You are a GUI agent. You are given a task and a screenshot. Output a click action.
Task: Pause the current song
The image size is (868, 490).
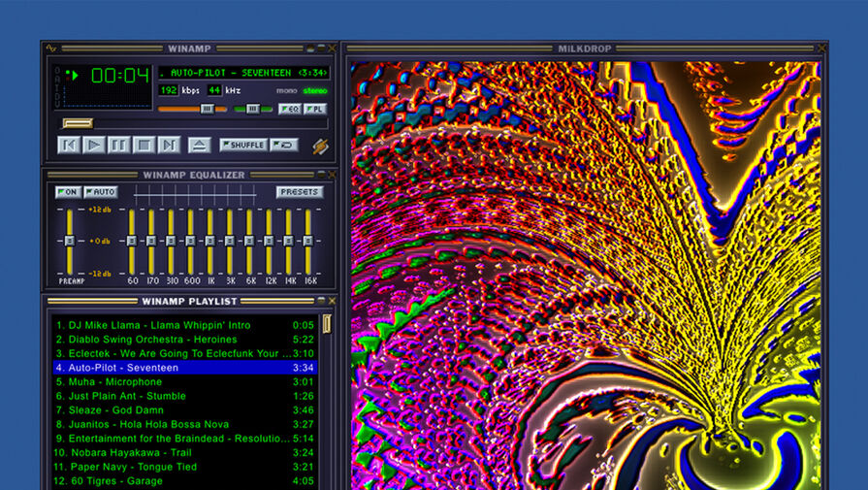point(119,146)
